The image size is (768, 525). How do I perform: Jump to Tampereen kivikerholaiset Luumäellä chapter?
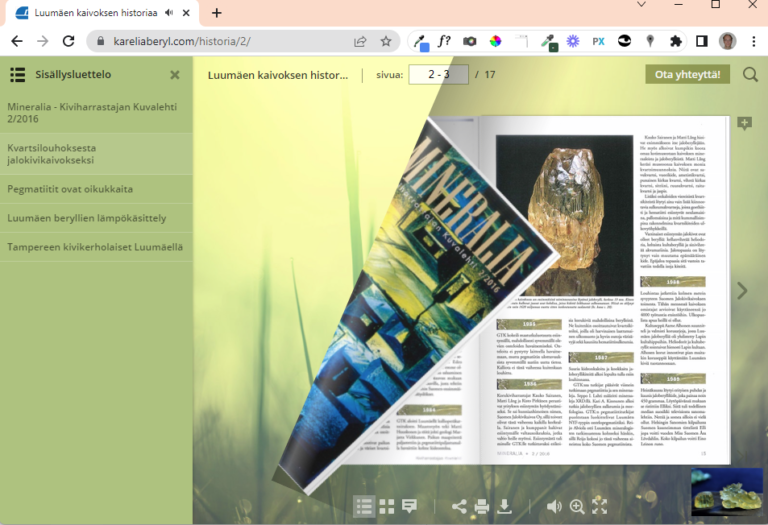96,247
